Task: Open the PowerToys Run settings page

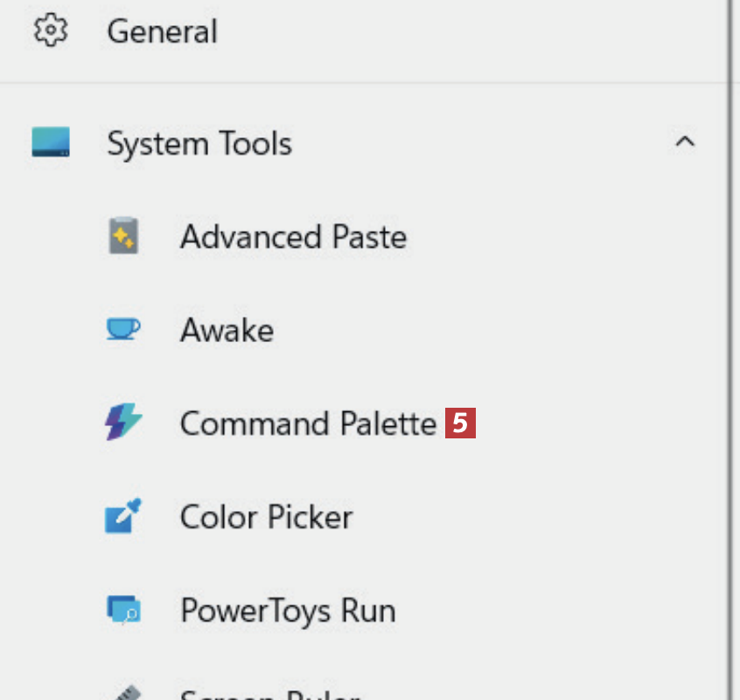Action: tap(288, 611)
